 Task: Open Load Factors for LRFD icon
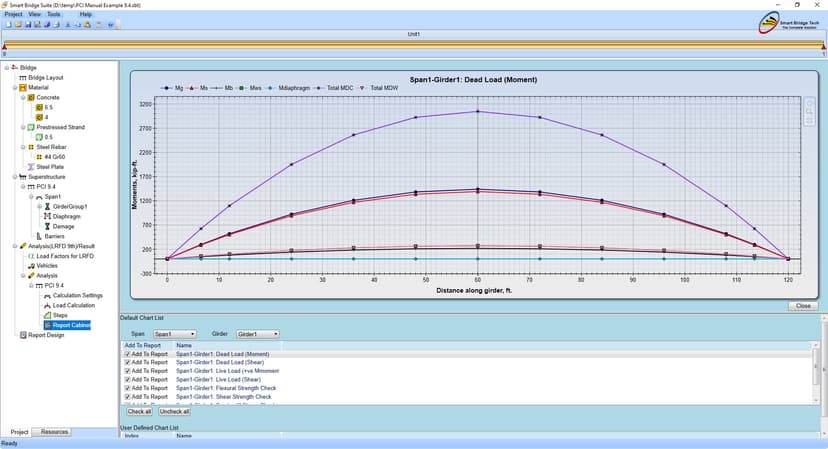(x=31, y=256)
